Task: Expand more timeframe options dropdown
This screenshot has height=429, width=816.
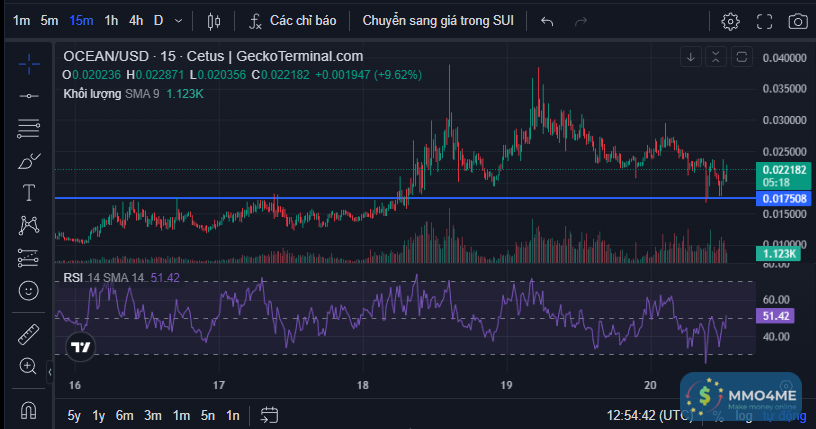Action: pyautogui.click(x=178, y=21)
